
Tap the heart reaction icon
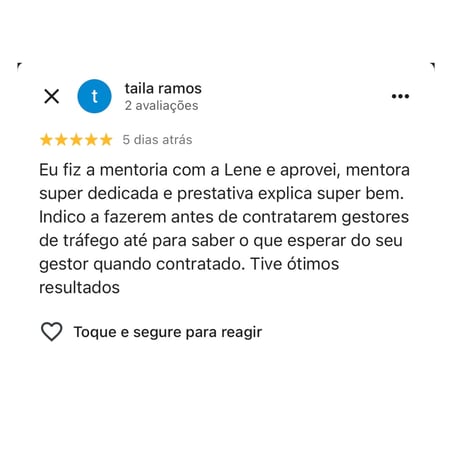[52, 332]
